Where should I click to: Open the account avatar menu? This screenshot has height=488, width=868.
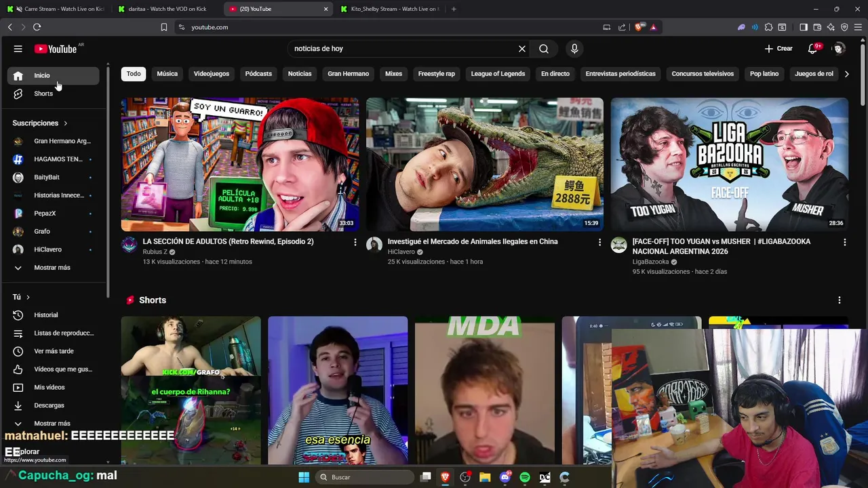[x=839, y=49]
